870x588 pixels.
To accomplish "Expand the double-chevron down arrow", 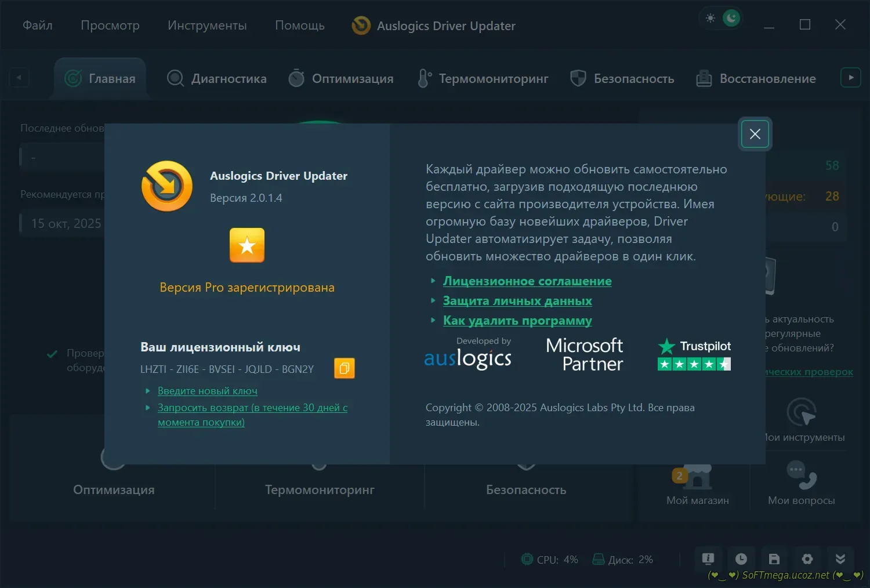I will pyautogui.click(x=840, y=559).
